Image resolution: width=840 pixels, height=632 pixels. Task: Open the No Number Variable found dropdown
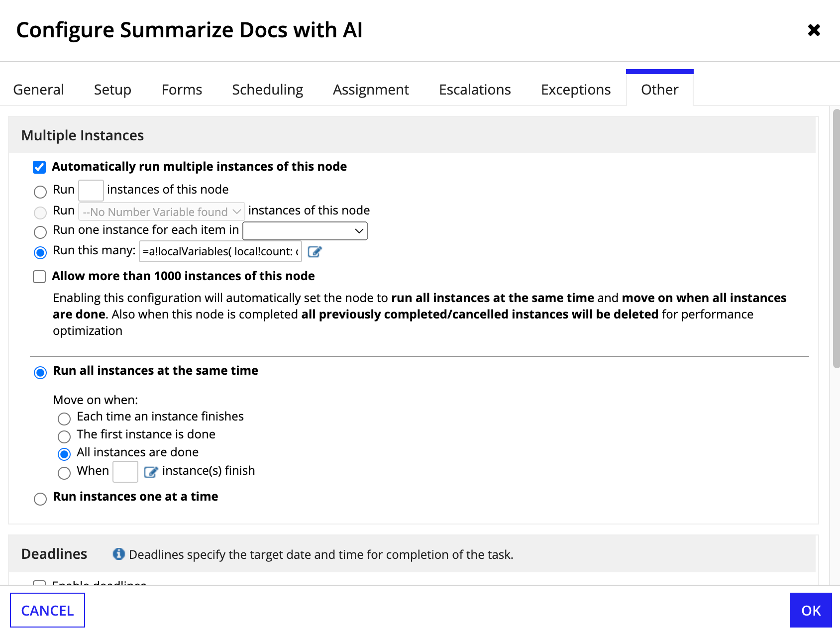click(162, 211)
